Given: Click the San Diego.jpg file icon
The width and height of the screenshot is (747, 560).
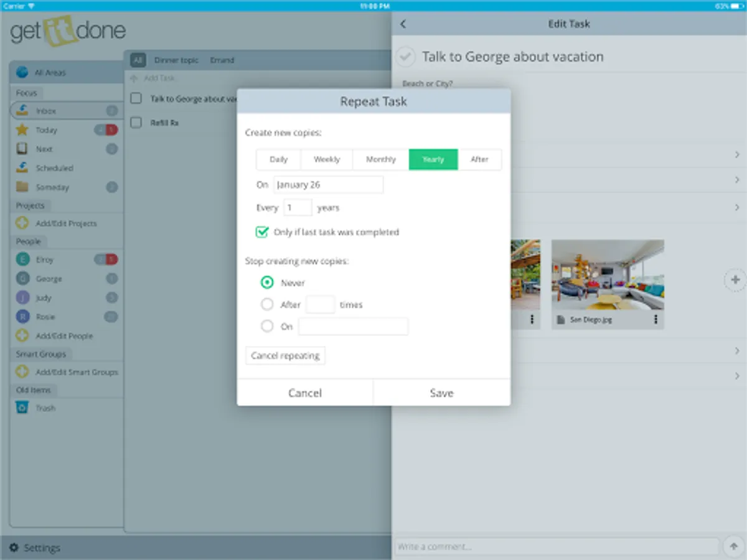Looking at the screenshot, I should [x=561, y=320].
